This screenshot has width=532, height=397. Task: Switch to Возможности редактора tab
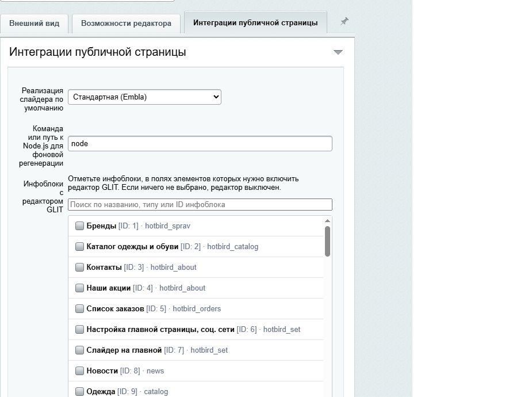point(126,24)
